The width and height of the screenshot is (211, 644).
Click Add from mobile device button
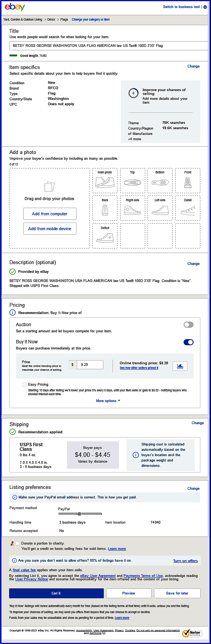(50, 229)
